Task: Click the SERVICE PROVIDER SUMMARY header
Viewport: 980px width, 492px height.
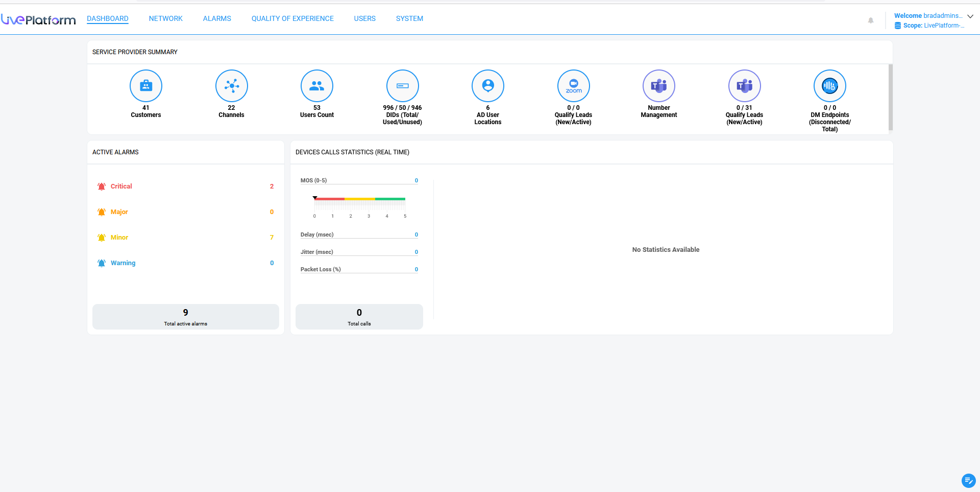Action: [135, 52]
